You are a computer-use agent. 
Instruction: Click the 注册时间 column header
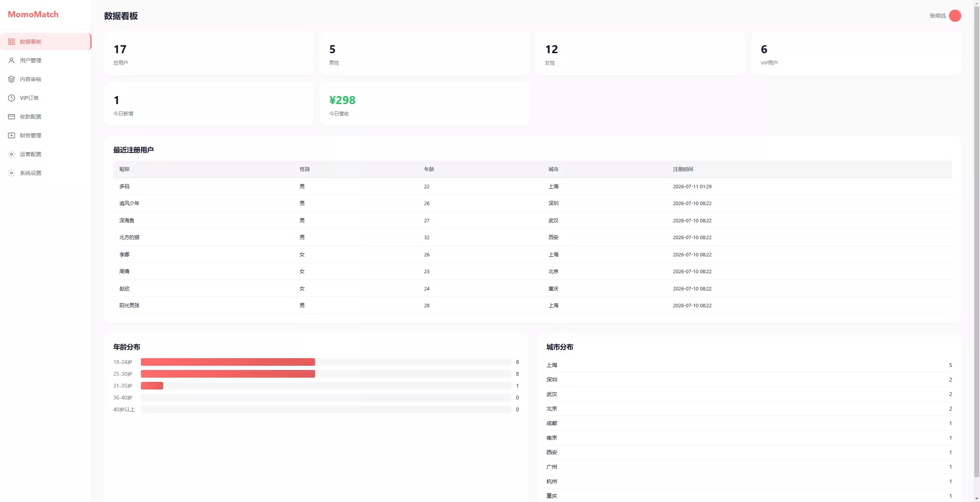[x=683, y=169]
